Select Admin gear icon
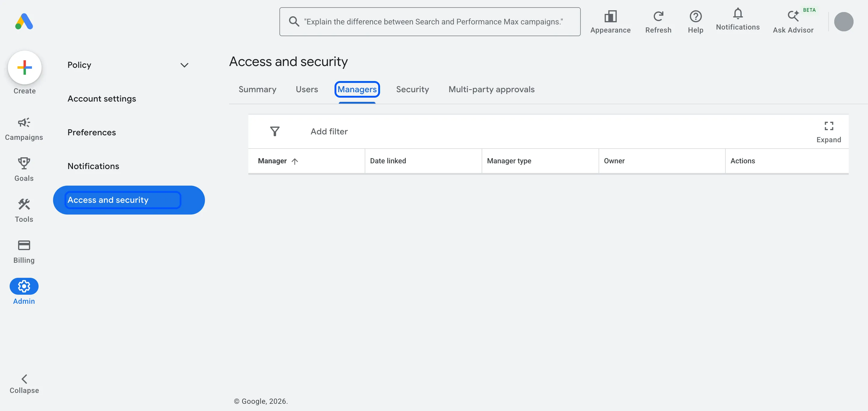Viewport: 868px width, 411px height. pyautogui.click(x=24, y=286)
